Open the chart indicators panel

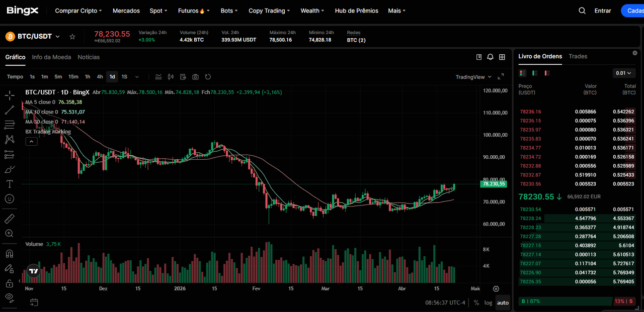tap(158, 77)
